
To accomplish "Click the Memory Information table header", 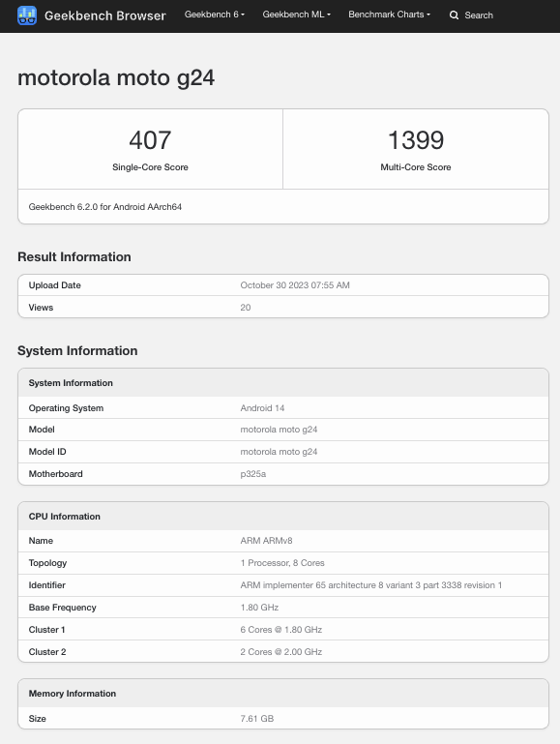I will click(283, 694).
